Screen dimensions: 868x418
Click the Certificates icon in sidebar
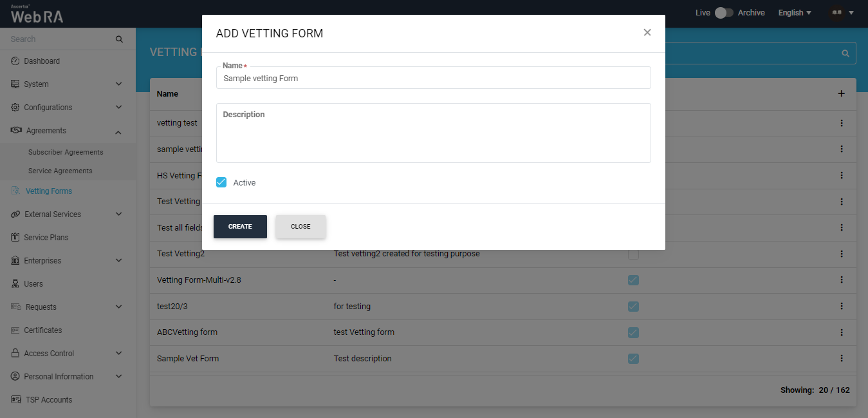coord(15,330)
